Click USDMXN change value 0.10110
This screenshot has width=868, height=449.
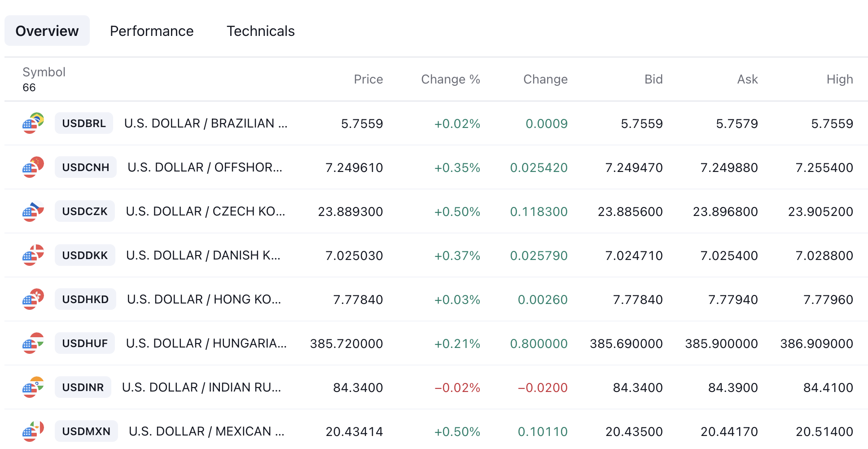coord(543,431)
